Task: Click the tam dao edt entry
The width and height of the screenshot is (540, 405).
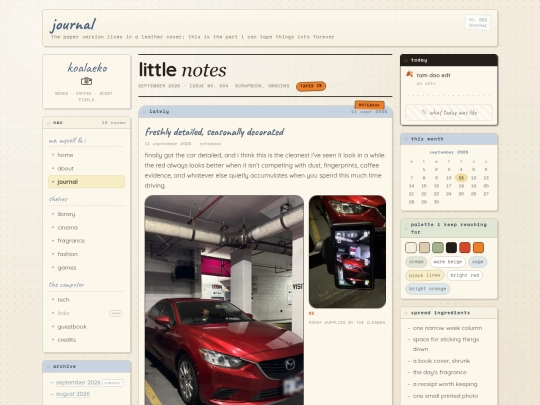Action: [433, 75]
